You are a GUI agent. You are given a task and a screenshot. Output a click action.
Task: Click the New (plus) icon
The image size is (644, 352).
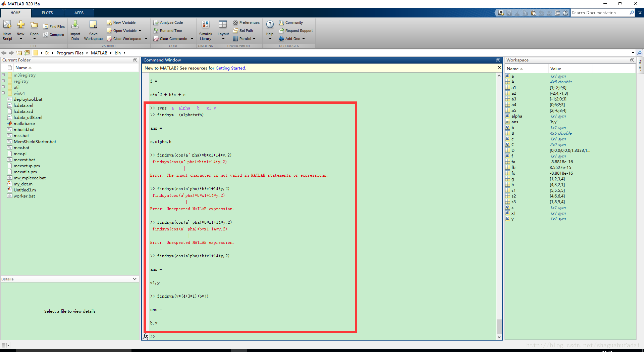pyautogui.click(x=20, y=25)
